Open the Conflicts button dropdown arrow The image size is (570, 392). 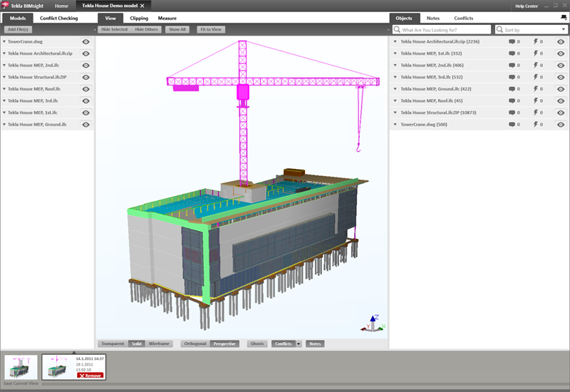pos(299,344)
